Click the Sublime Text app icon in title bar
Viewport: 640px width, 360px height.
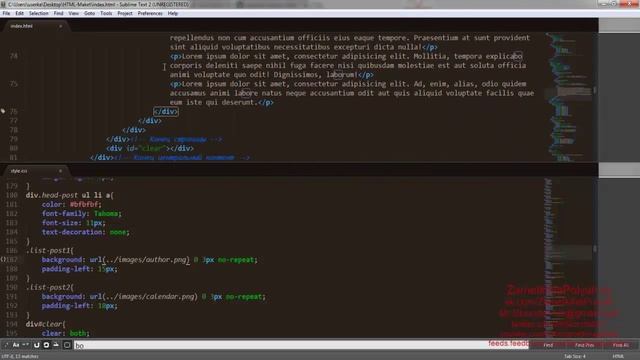[4, 4]
